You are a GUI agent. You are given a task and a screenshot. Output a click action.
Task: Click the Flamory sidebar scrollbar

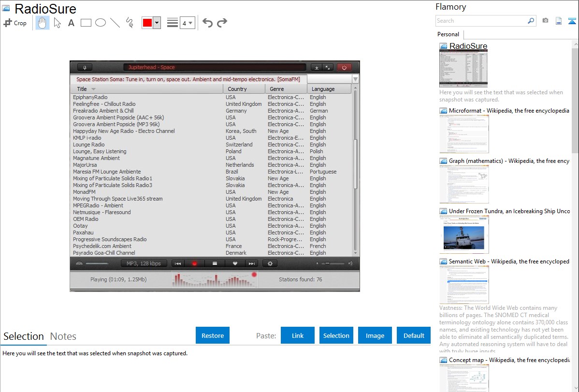coord(575,100)
